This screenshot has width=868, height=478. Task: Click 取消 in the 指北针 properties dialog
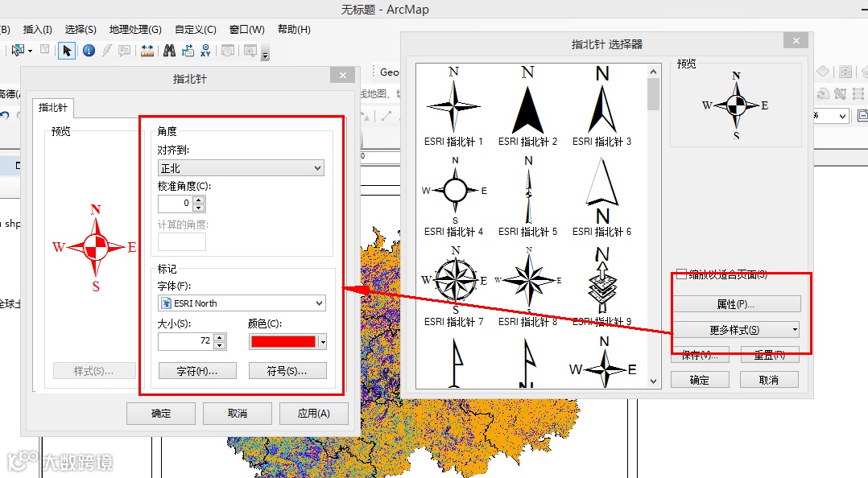[x=238, y=414]
